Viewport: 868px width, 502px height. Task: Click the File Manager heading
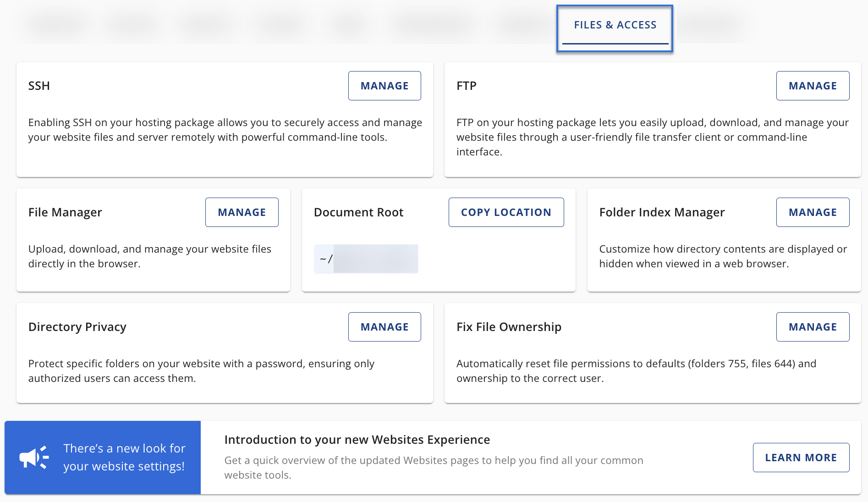65,212
